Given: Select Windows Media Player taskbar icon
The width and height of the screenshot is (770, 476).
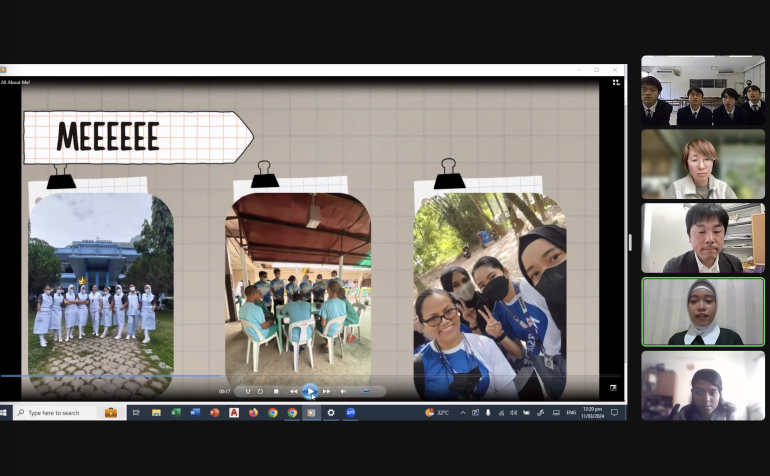Looking at the screenshot, I should coord(311,413).
